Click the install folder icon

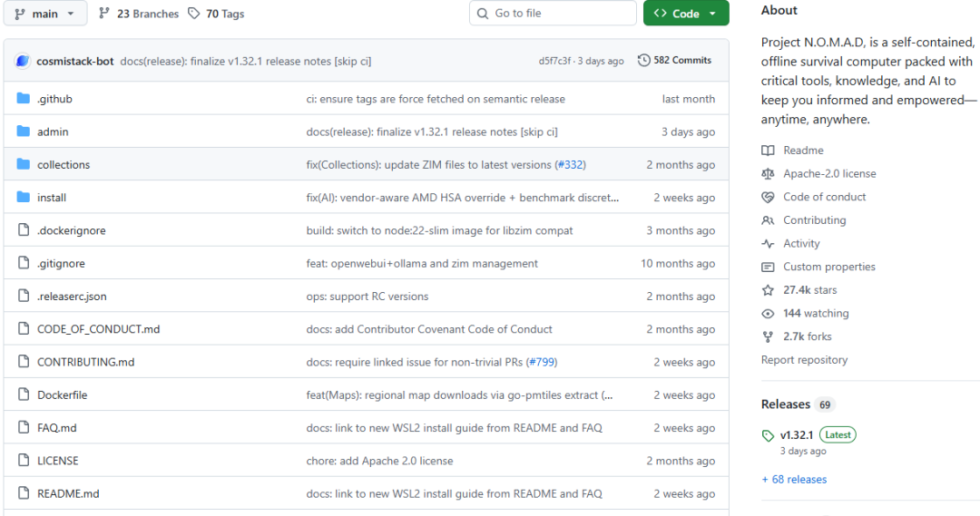click(x=24, y=197)
